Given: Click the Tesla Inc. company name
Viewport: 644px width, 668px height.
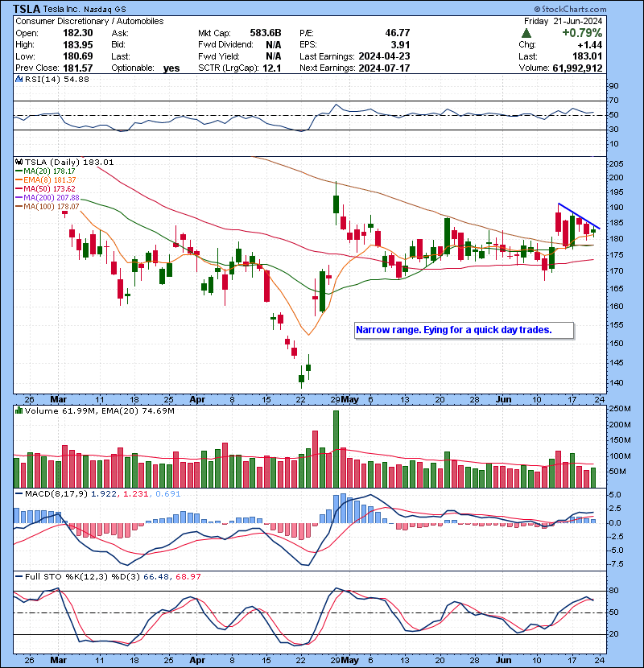Looking at the screenshot, I should tap(61, 10).
